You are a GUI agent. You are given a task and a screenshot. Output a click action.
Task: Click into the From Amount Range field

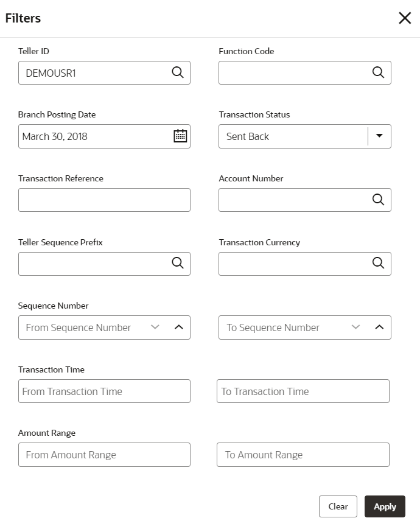(104, 455)
